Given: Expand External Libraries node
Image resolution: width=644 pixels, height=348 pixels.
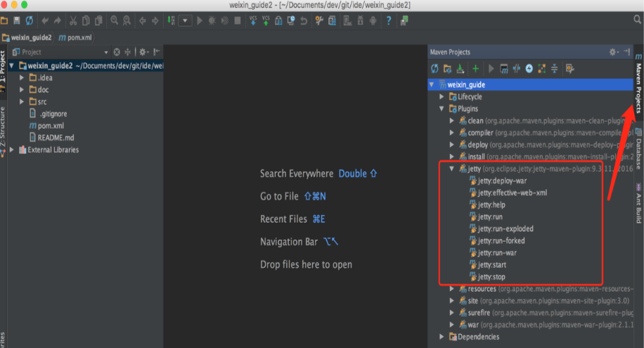Looking at the screenshot, I should 12,150.
